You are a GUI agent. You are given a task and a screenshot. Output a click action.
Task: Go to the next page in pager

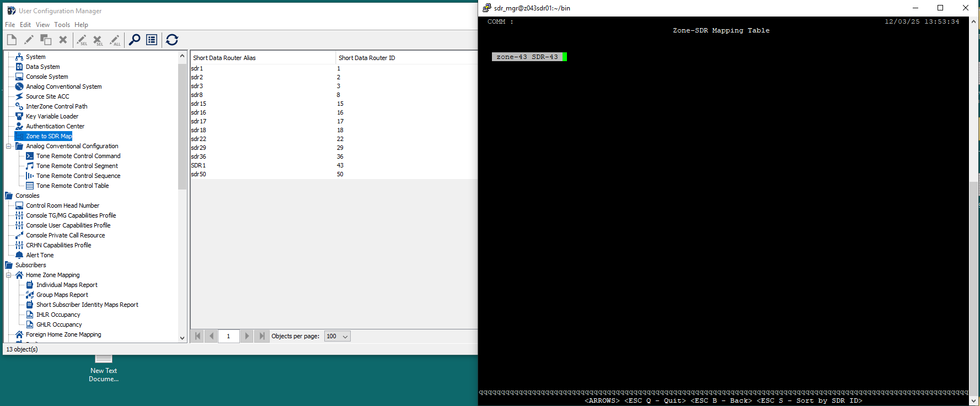click(247, 336)
